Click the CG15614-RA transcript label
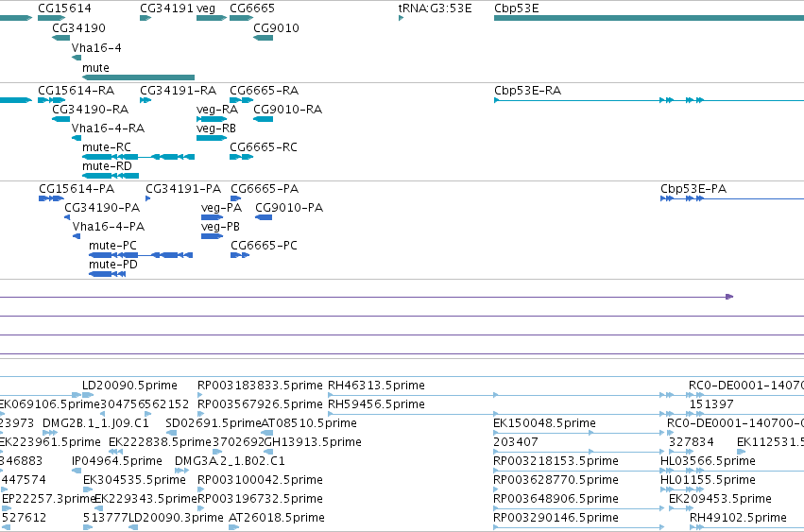 pos(76,91)
